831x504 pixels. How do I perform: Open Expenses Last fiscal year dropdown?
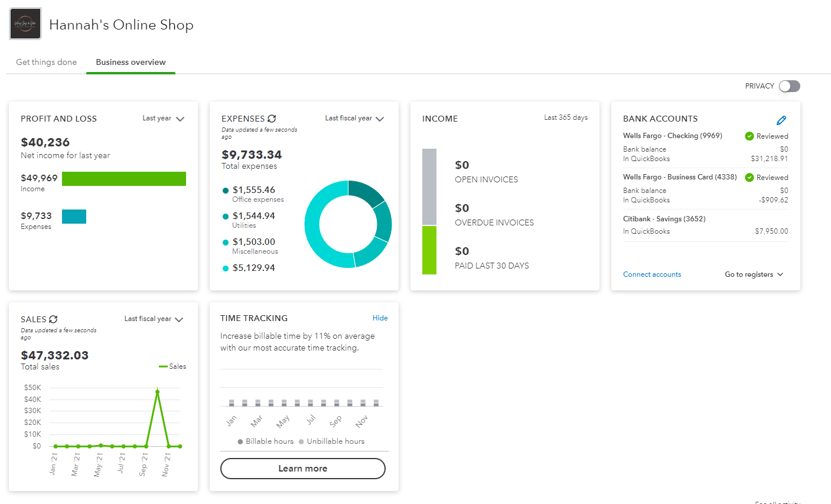(x=354, y=119)
